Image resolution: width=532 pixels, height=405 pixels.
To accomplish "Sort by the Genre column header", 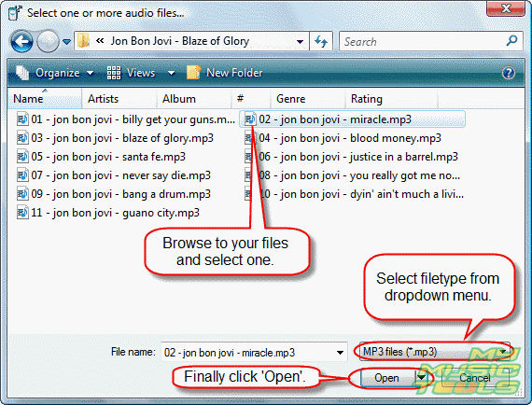I will tap(308, 99).
